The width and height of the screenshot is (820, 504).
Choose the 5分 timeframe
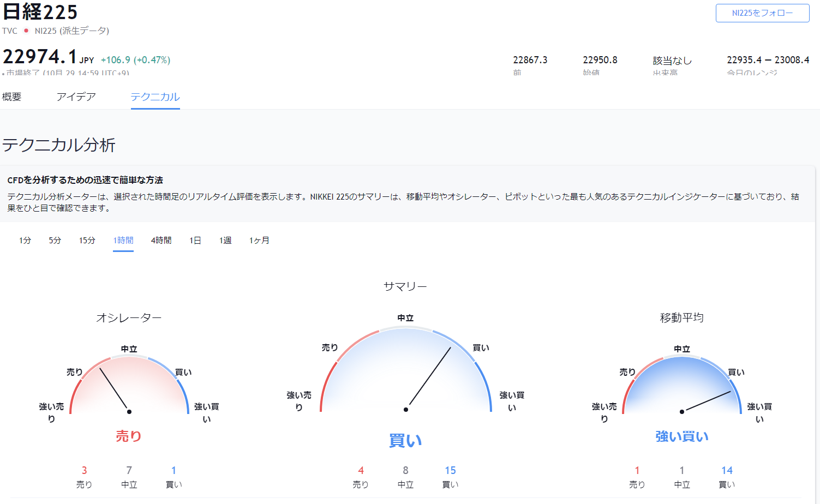pyautogui.click(x=55, y=240)
